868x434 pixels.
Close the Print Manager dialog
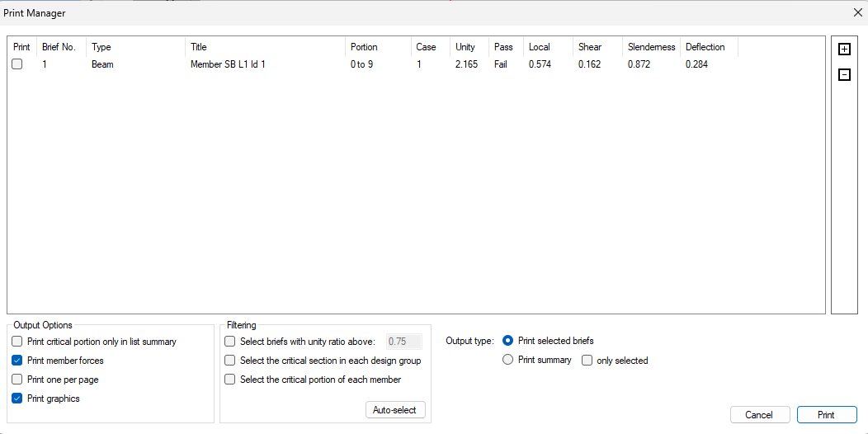click(x=856, y=12)
